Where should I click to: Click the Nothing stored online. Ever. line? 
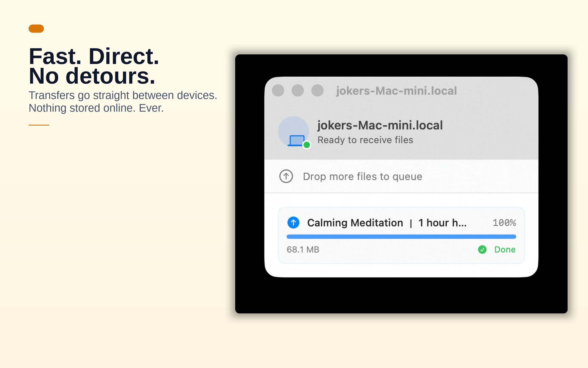pyautogui.click(x=96, y=108)
